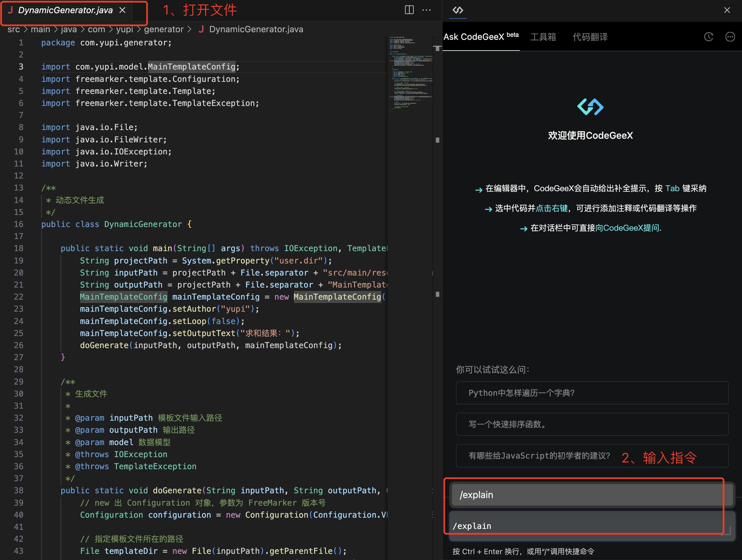Click the CodeGeeX chat options bubble icon
The height and width of the screenshot is (560, 742).
(x=730, y=37)
